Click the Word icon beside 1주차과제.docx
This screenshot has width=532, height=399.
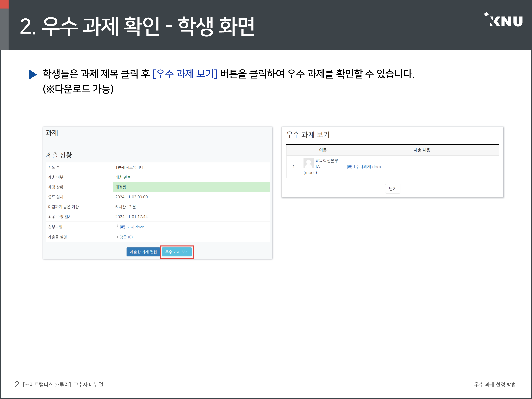coord(349,167)
